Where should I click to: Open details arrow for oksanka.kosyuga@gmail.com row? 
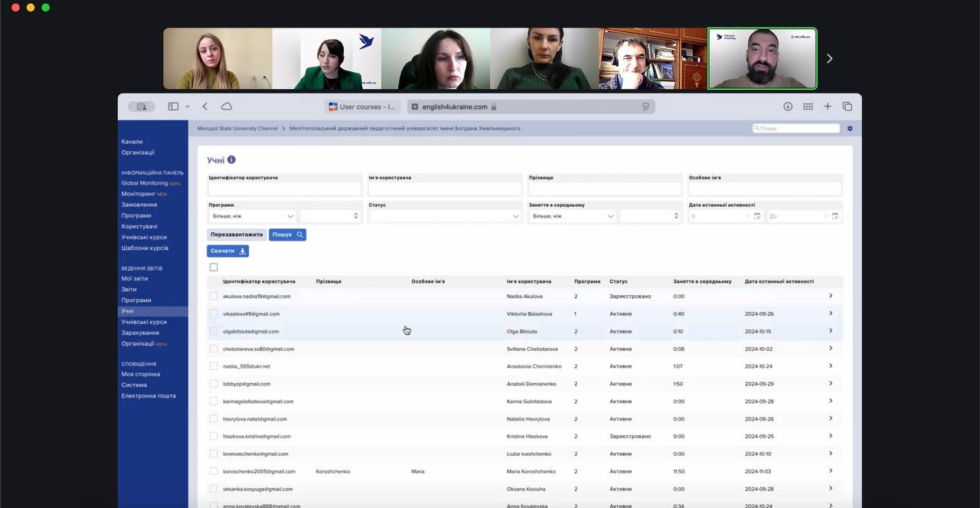pos(831,489)
